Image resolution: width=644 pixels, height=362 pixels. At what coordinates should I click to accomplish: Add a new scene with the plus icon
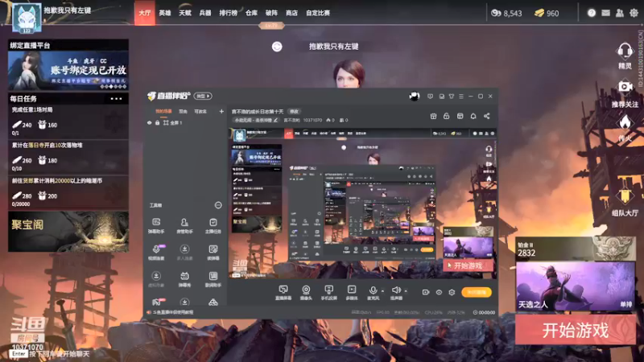click(x=221, y=111)
